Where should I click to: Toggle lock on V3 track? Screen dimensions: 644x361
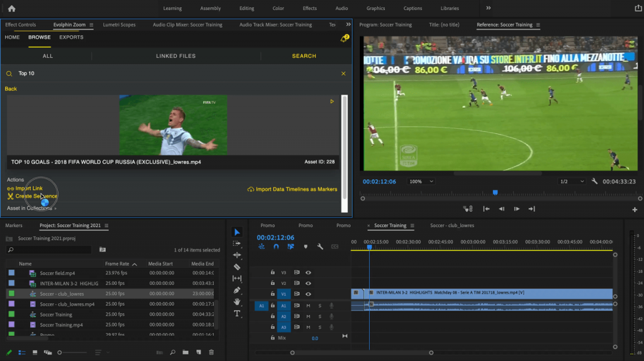pyautogui.click(x=272, y=272)
